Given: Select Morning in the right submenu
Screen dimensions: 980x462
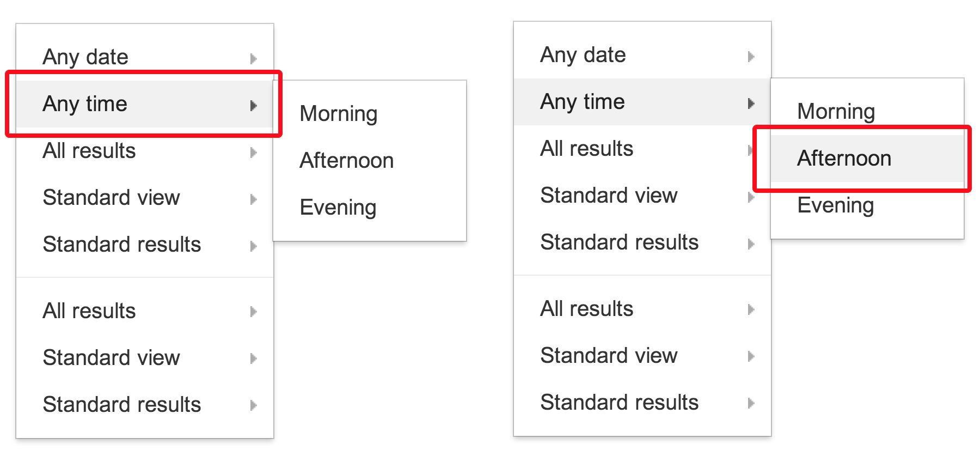Looking at the screenshot, I should [x=836, y=111].
